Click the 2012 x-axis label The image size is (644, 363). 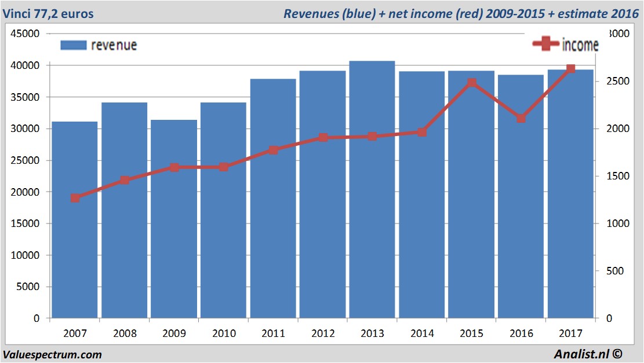pyautogui.click(x=323, y=333)
